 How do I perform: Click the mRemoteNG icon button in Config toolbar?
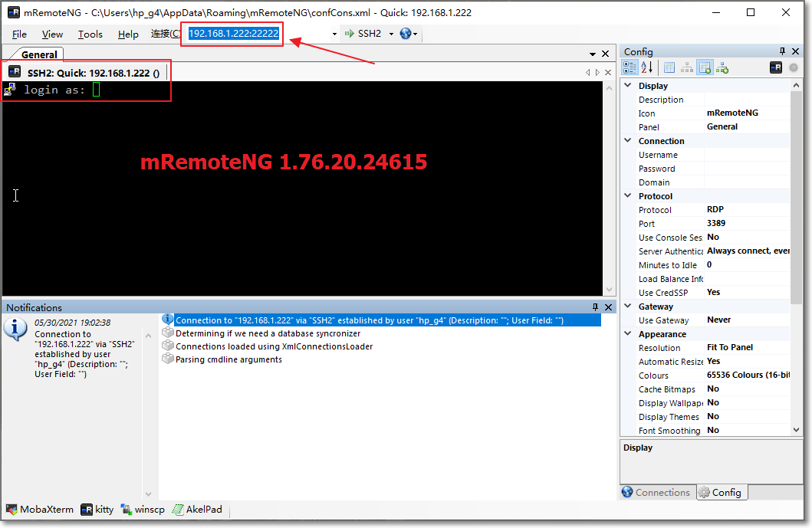(x=776, y=67)
